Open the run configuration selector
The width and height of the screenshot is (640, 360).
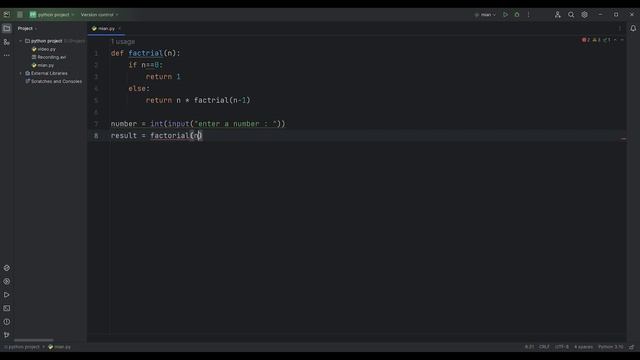coord(485,15)
